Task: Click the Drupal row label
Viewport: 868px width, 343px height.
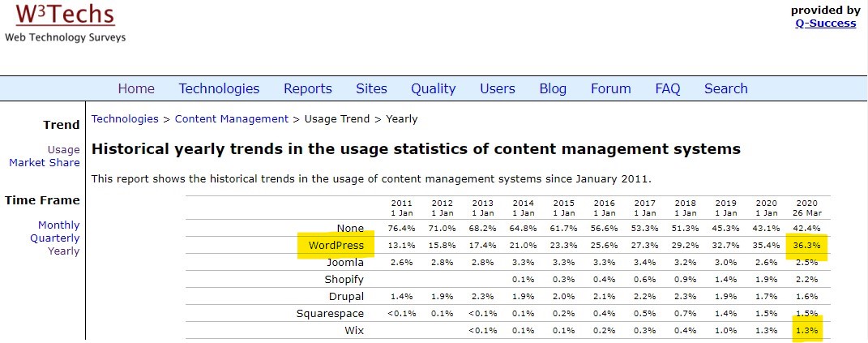Action: tap(347, 297)
